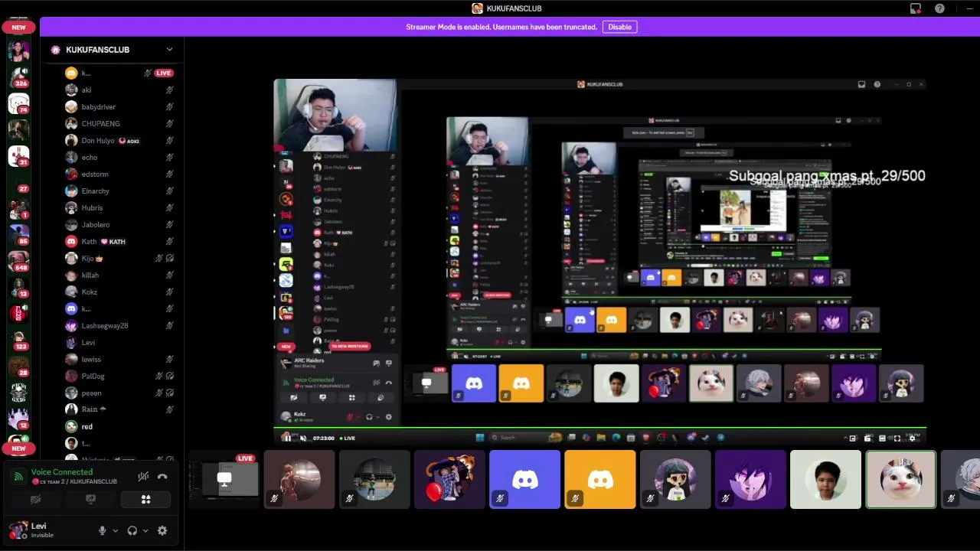The width and height of the screenshot is (980, 551).
Task: Select user babydriver in the voice list
Action: [119, 106]
